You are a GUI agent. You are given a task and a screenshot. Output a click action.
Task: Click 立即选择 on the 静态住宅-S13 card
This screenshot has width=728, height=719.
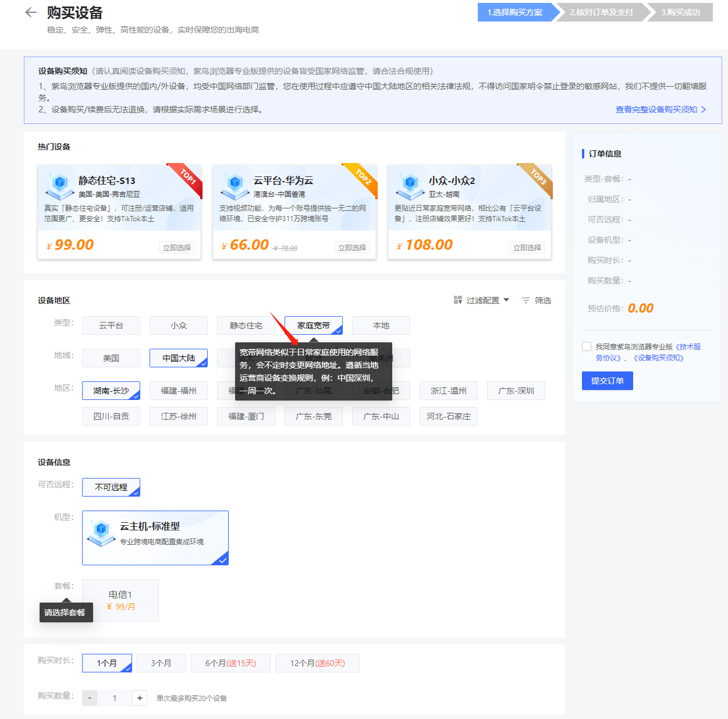tap(177, 247)
